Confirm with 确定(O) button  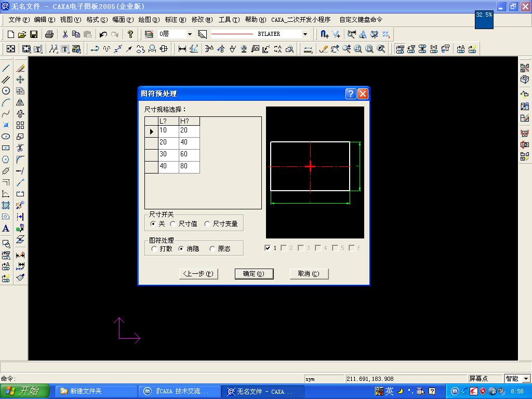pos(254,274)
